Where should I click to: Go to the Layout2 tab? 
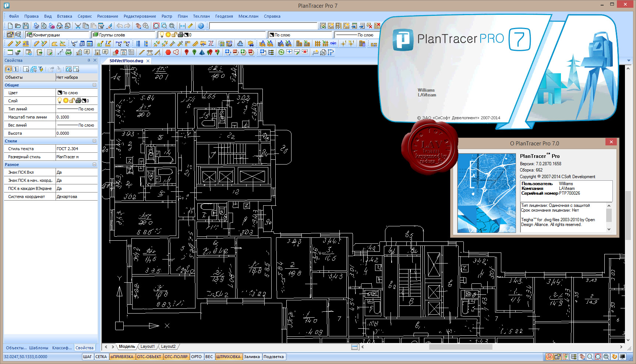pyautogui.click(x=168, y=346)
